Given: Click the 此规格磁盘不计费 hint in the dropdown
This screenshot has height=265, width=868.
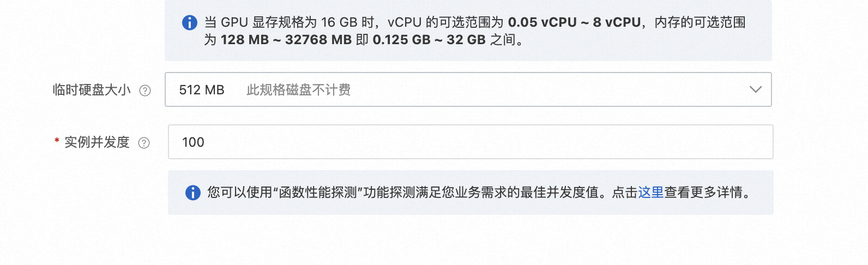Looking at the screenshot, I should point(298,90).
